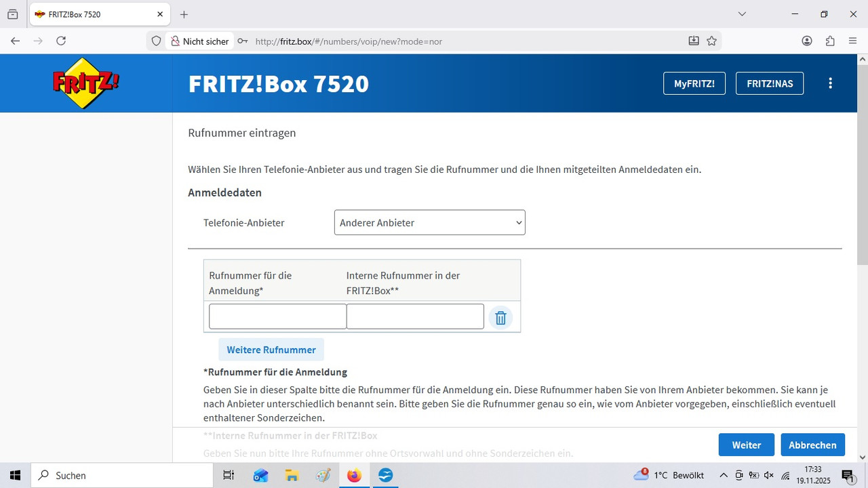This screenshot has height=488, width=868.
Task: Click the Telefonie-Anbieter label
Action: 244,222
